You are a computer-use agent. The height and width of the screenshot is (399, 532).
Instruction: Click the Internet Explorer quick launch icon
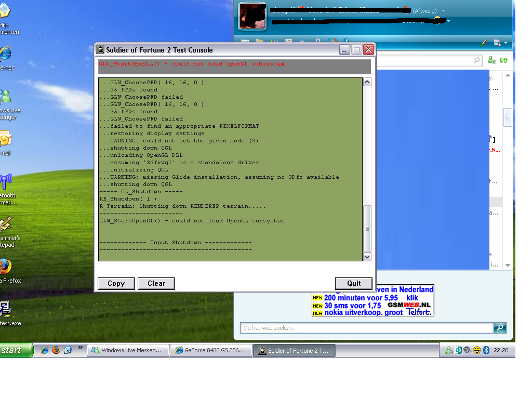(45, 350)
